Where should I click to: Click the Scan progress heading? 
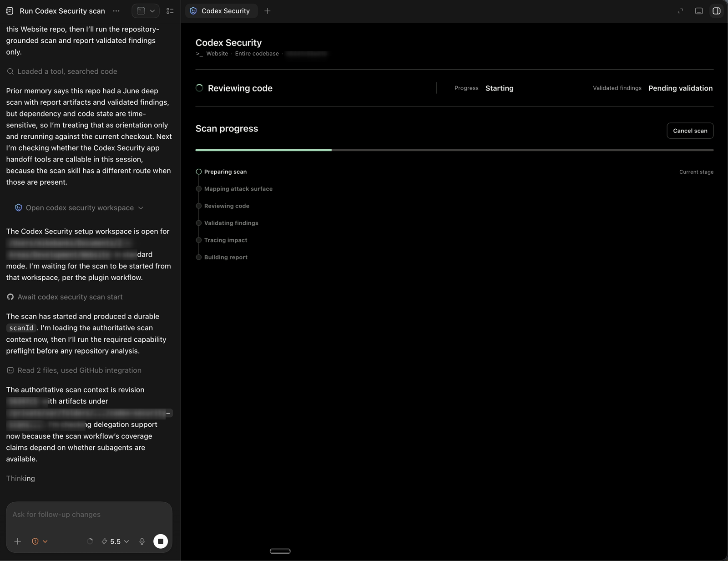tap(227, 129)
